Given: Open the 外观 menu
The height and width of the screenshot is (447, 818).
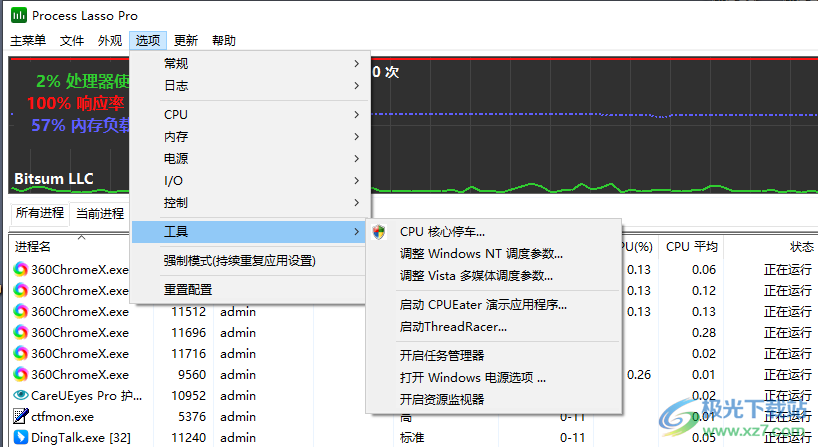Looking at the screenshot, I should coord(110,40).
